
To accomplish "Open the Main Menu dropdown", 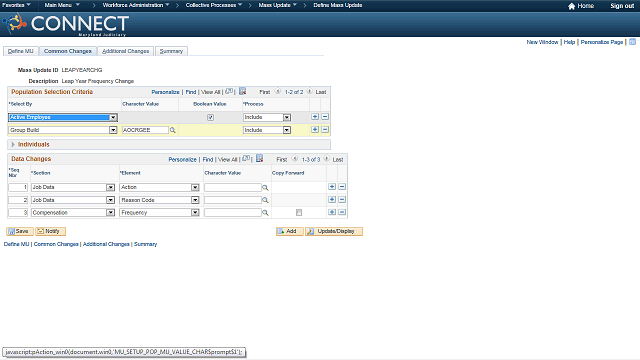I will pyautogui.click(x=62, y=5).
